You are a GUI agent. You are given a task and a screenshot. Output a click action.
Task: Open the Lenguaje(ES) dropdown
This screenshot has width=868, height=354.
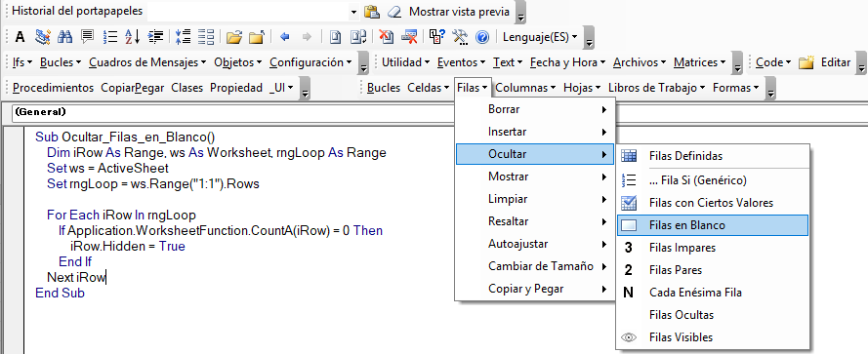coord(540,37)
